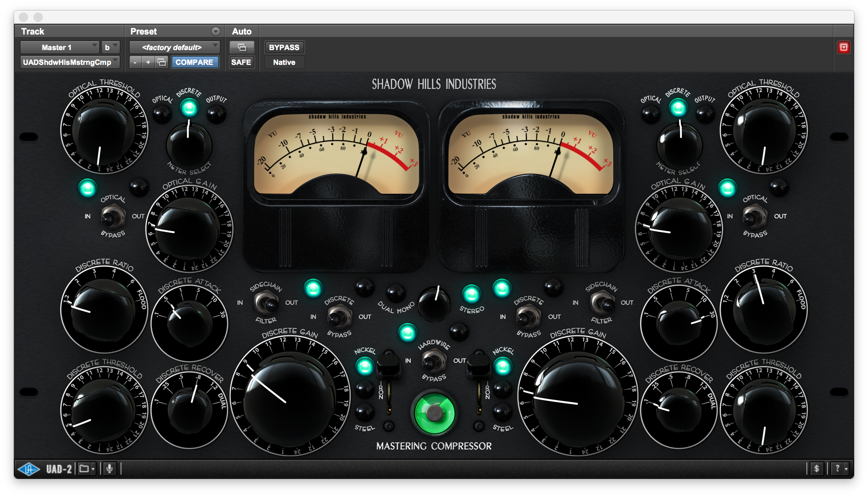Click the left Discrete Recover knob

189,411
